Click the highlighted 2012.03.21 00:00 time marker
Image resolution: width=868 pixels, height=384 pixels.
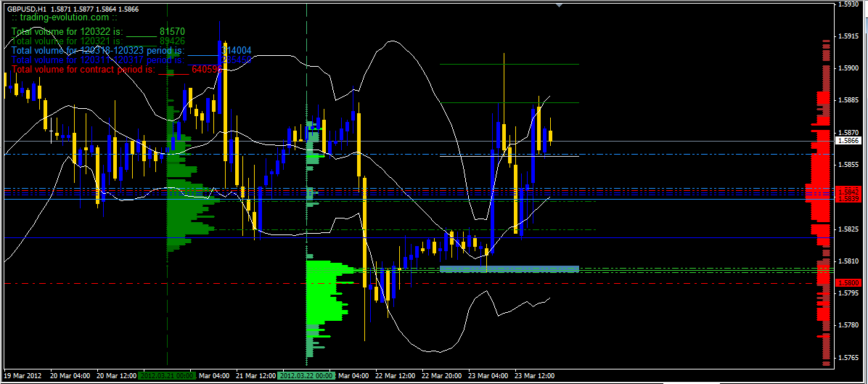168,375
